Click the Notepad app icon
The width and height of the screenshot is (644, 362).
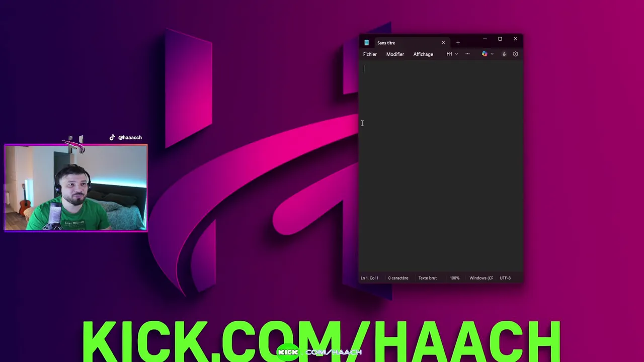(x=366, y=43)
